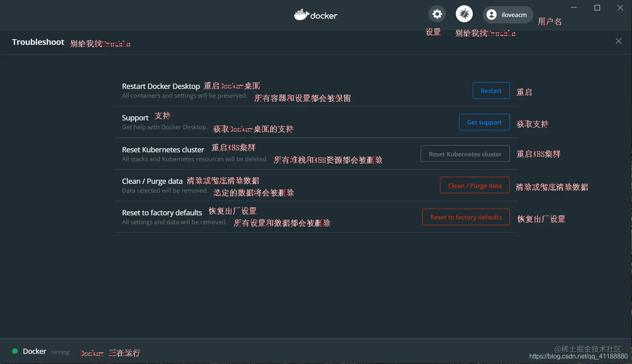Image resolution: width=632 pixels, height=364 pixels.
Task: Click the 'Reset to factory defaults' row title
Action: (162, 213)
